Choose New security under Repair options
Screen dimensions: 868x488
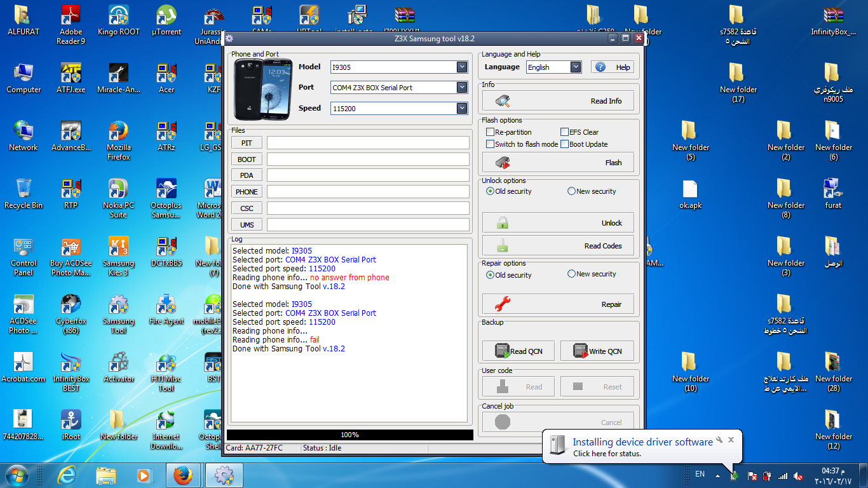coord(571,274)
